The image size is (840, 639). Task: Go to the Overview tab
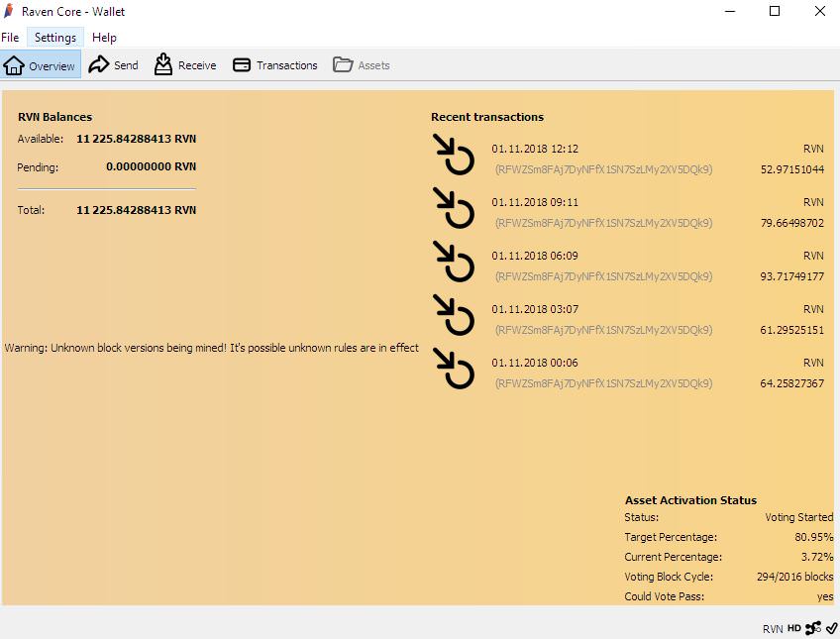(41, 65)
